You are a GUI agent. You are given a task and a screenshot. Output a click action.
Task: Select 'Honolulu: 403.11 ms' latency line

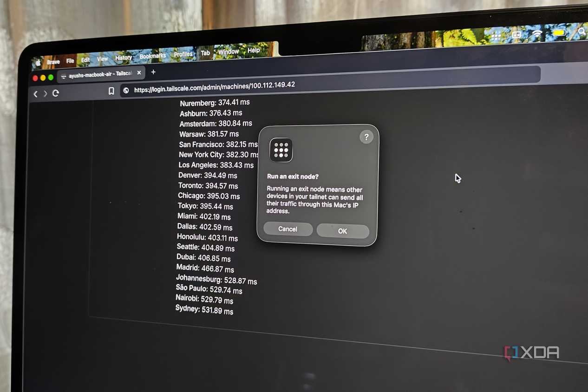pyautogui.click(x=207, y=237)
